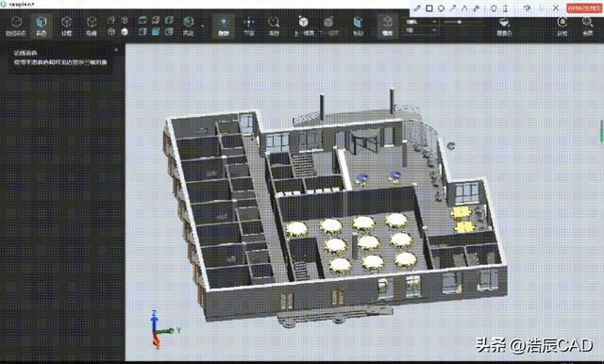
Task: Go back with the previous-view cube button
Action: pos(304,25)
